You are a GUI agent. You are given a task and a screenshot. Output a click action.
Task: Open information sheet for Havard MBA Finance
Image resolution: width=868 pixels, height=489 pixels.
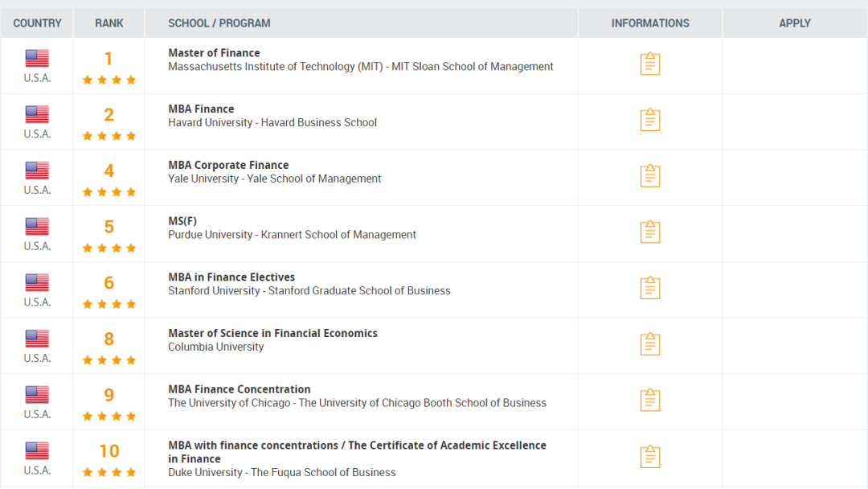[650, 120]
